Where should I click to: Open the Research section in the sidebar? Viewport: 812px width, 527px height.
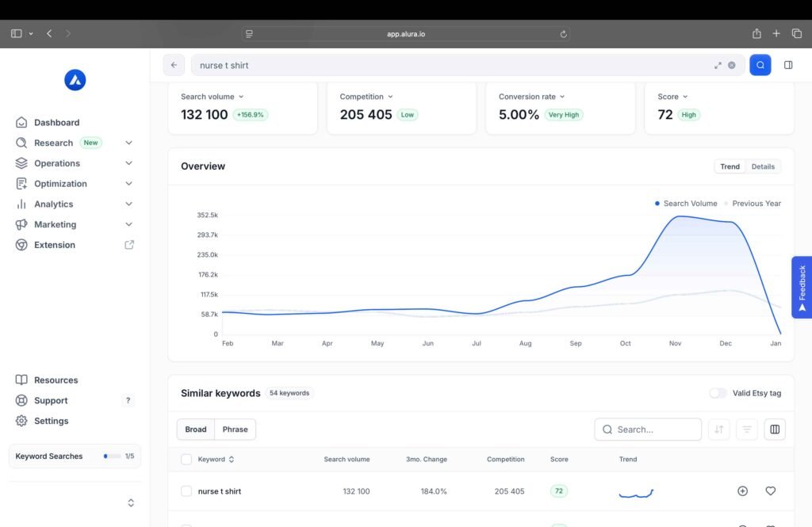click(x=56, y=143)
